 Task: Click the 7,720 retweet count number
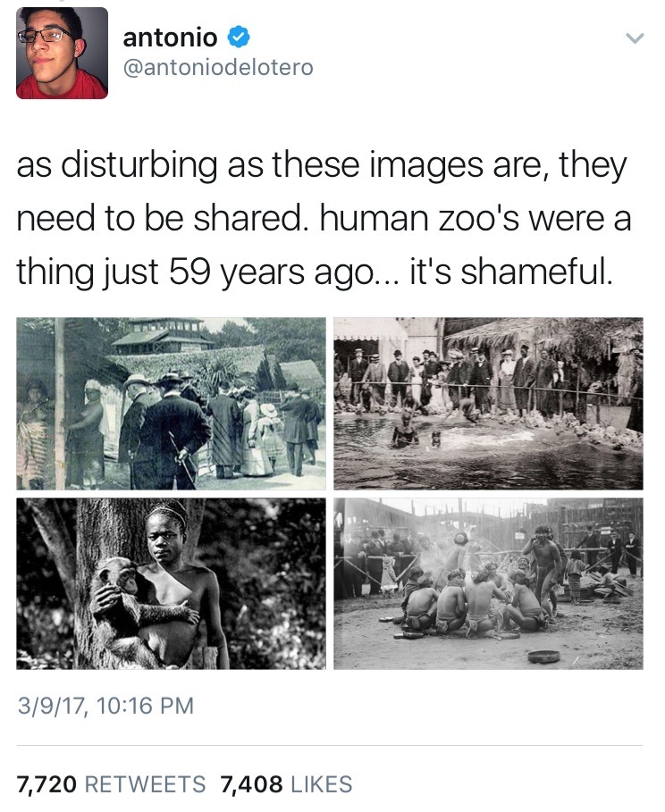click(x=46, y=784)
